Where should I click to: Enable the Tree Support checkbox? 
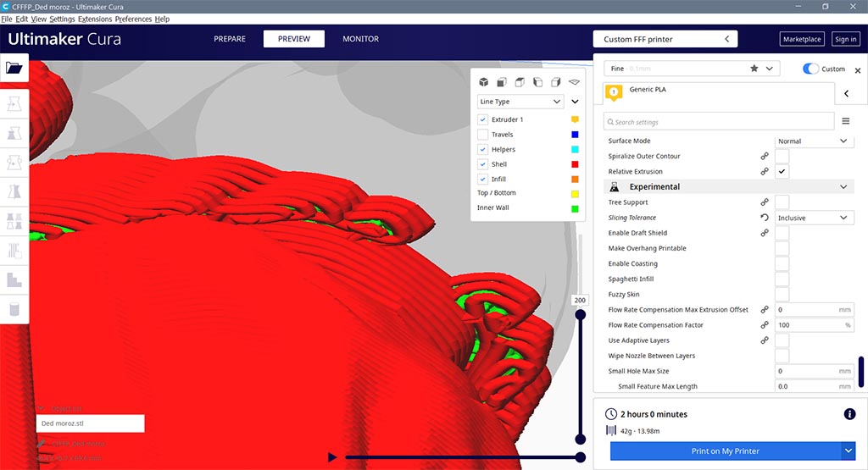click(782, 202)
